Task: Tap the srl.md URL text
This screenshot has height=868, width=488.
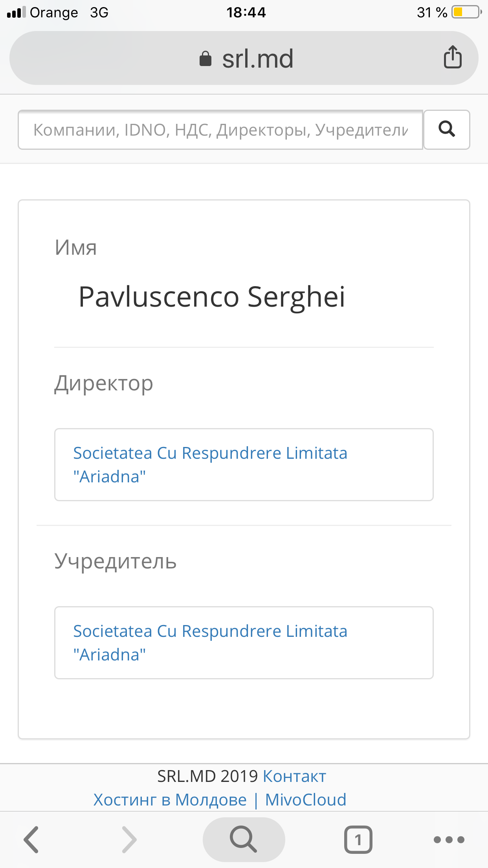Action: tap(258, 59)
